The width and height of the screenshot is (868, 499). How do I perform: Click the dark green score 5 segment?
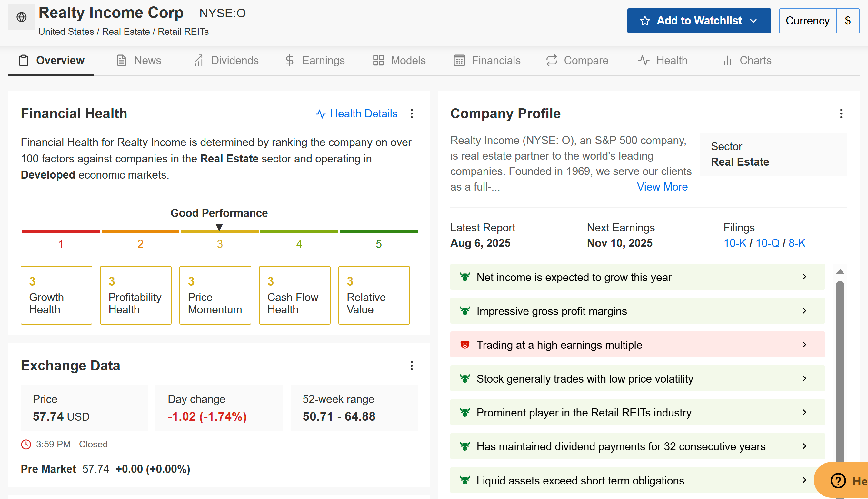click(379, 231)
